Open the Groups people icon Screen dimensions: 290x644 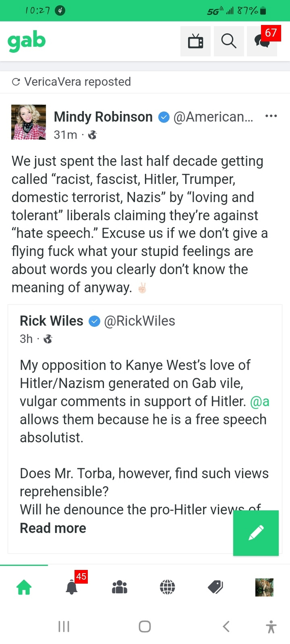(120, 586)
